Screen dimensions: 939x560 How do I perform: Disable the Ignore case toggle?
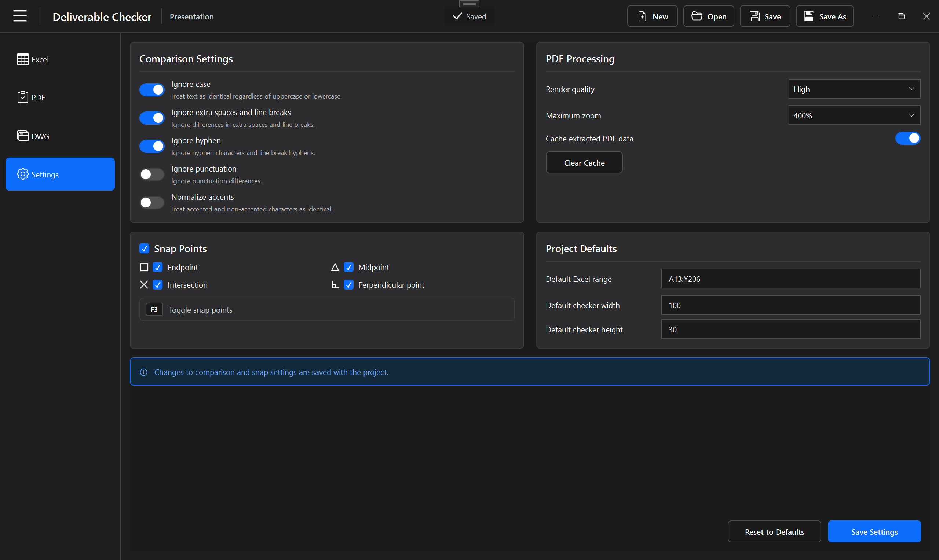(x=152, y=90)
